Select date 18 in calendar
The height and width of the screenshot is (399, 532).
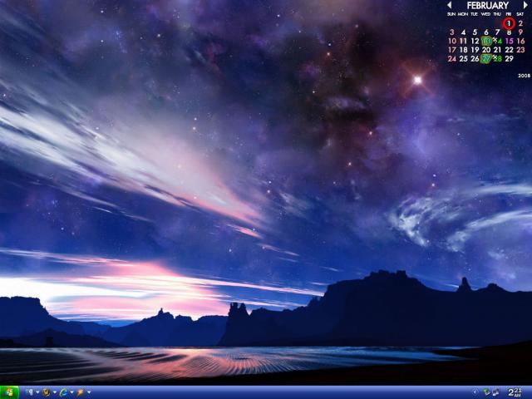pos(464,50)
